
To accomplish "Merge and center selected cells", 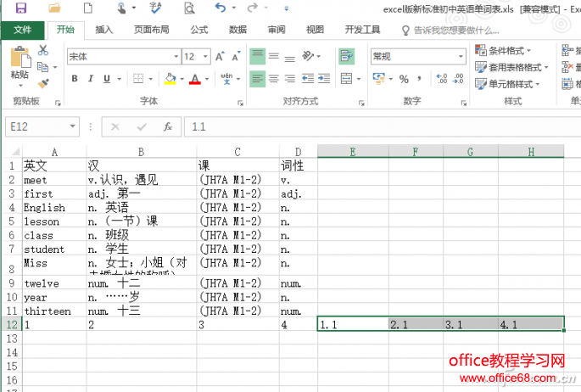I will (346, 79).
